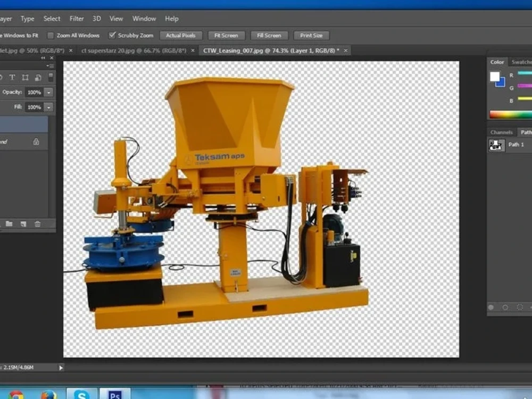Screen dimensions: 532x399
Task: Open the Window menu
Action: coord(144,19)
